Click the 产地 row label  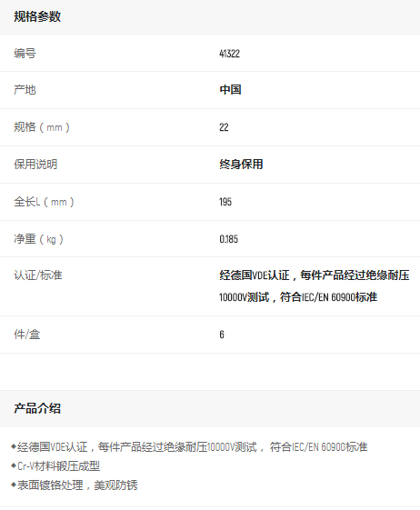coord(25,90)
